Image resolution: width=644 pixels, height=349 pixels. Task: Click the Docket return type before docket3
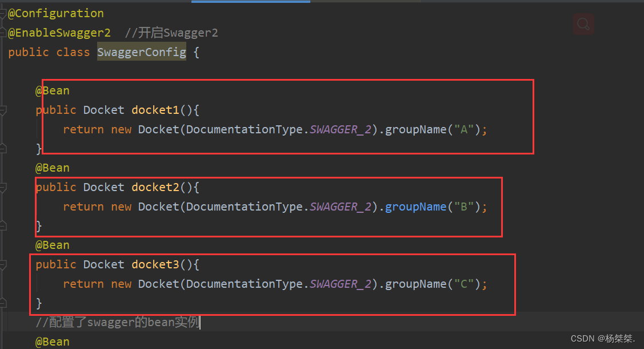(x=104, y=265)
